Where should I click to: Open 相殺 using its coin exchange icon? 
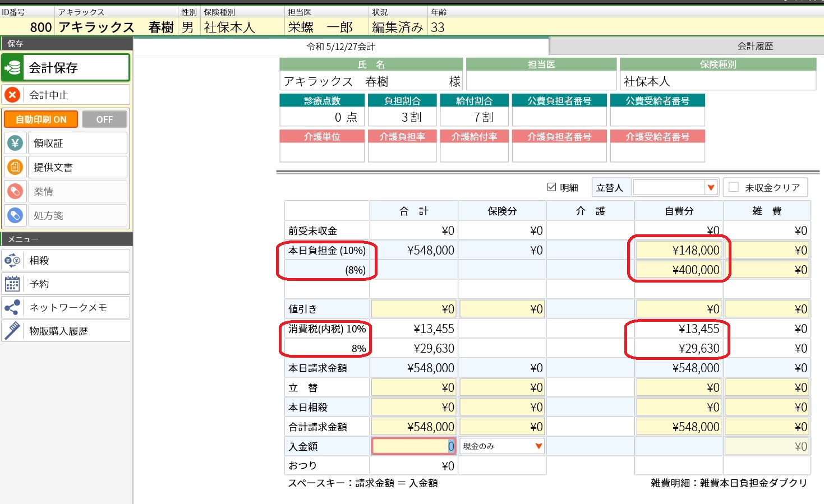[12, 260]
